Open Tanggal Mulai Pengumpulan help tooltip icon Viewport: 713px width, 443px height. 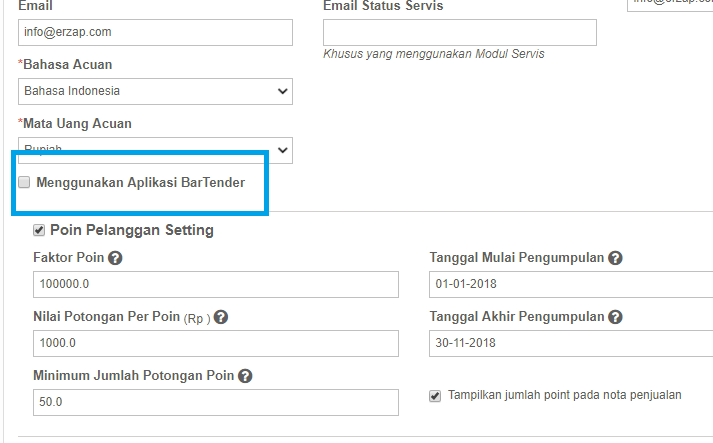615,258
